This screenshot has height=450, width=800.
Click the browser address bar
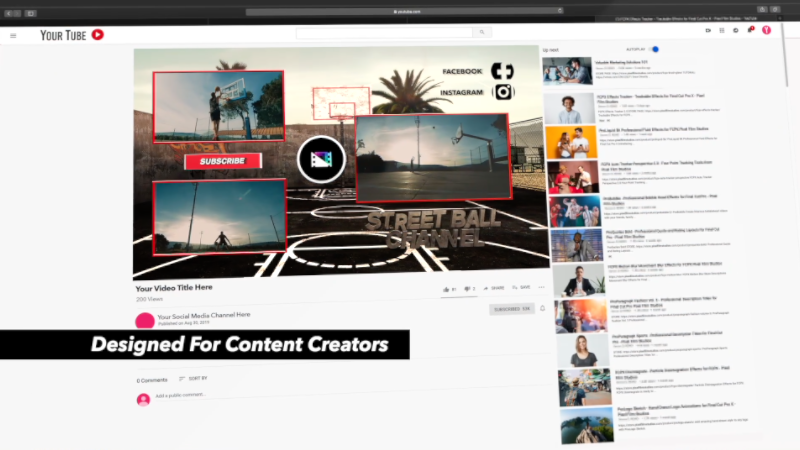pyautogui.click(x=405, y=11)
